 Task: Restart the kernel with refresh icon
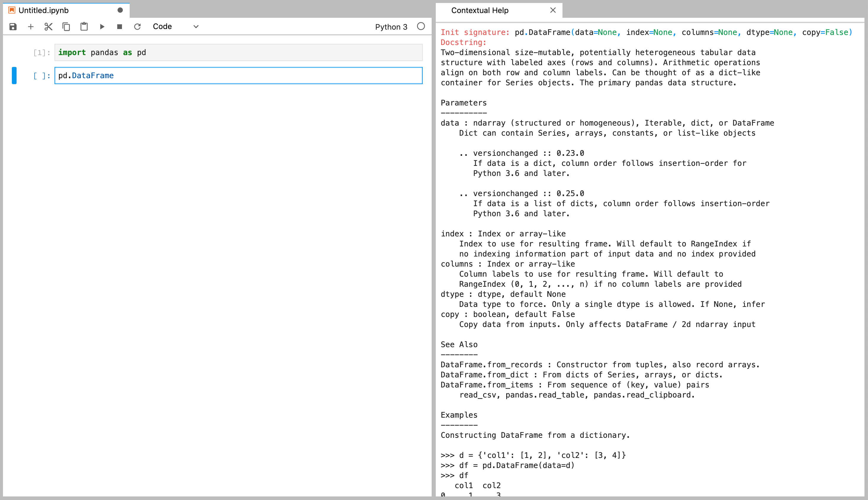click(x=137, y=26)
